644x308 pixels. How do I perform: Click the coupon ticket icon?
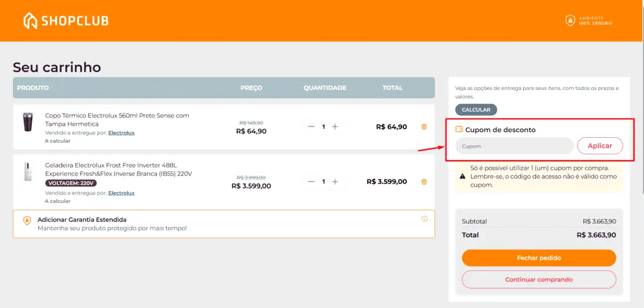pyautogui.click(x=459, y=129)
